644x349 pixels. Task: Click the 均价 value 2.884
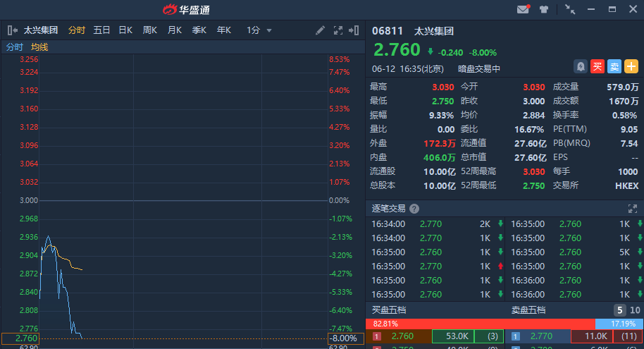click(x=533, y=115)
